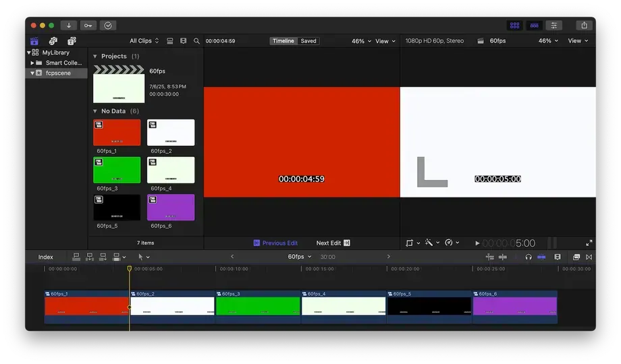Select the 60fps_4 clip thumbnail
The width and height of the screenshot is (621, 364).
point(171,170)
